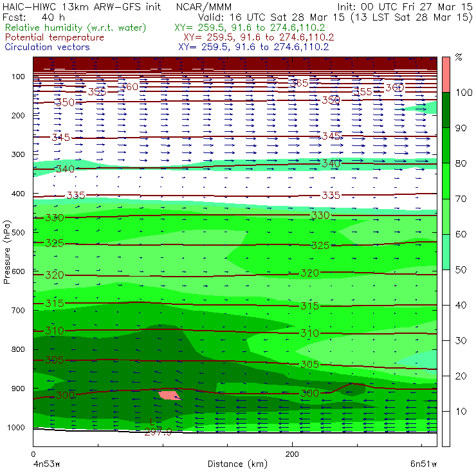The image size is (476, 476).
Task: Click the '100' pressure axis tick label
Action: point(18,77)
